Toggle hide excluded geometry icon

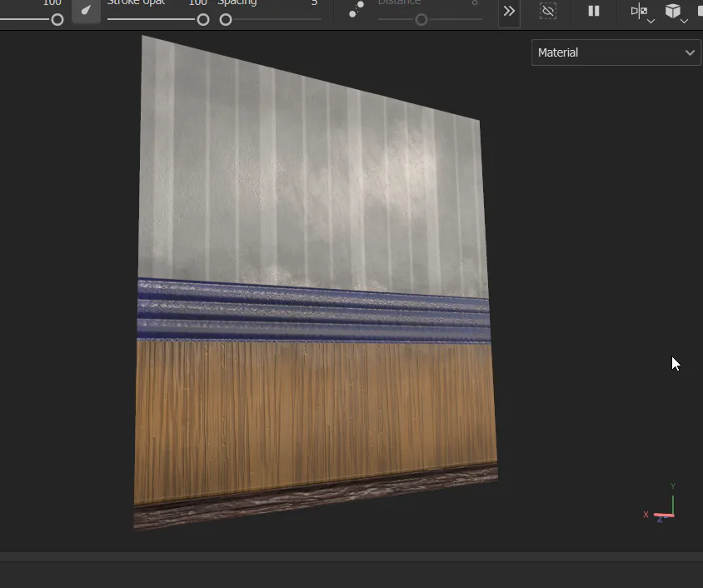click(x=547, y=11)
